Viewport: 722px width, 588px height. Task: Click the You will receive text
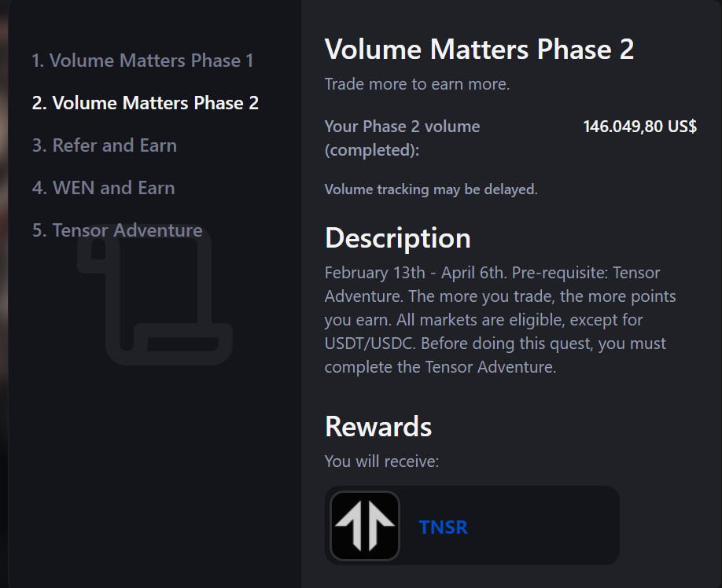(x=381, y=461)
